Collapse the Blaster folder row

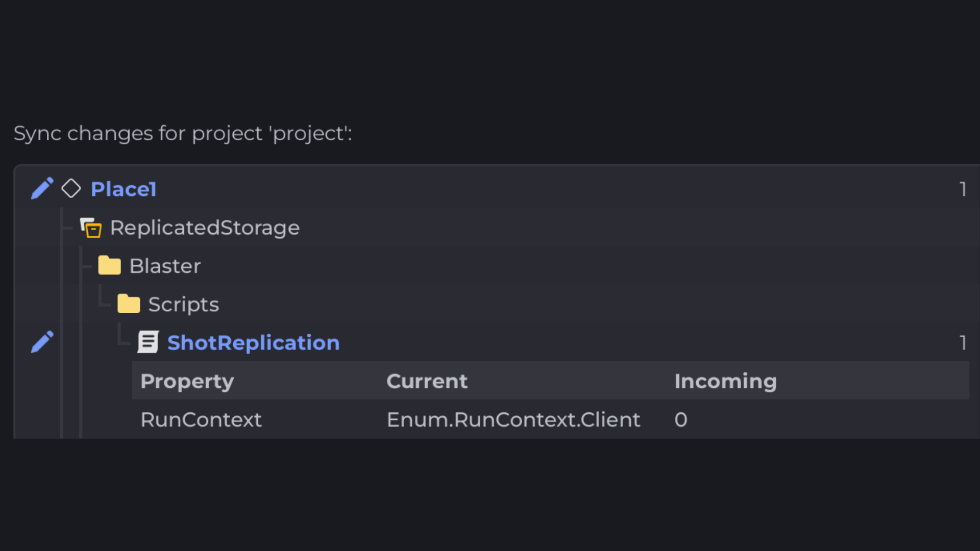pos(165,266)
